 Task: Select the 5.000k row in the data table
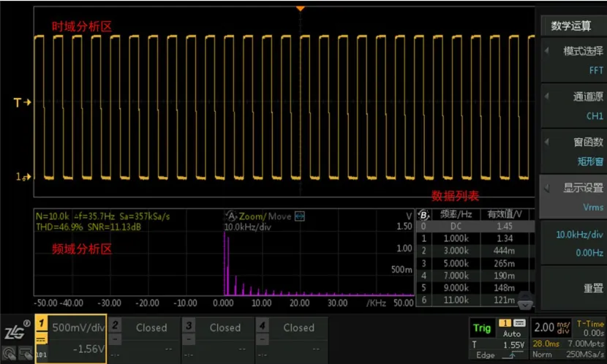tap(475, 263)
